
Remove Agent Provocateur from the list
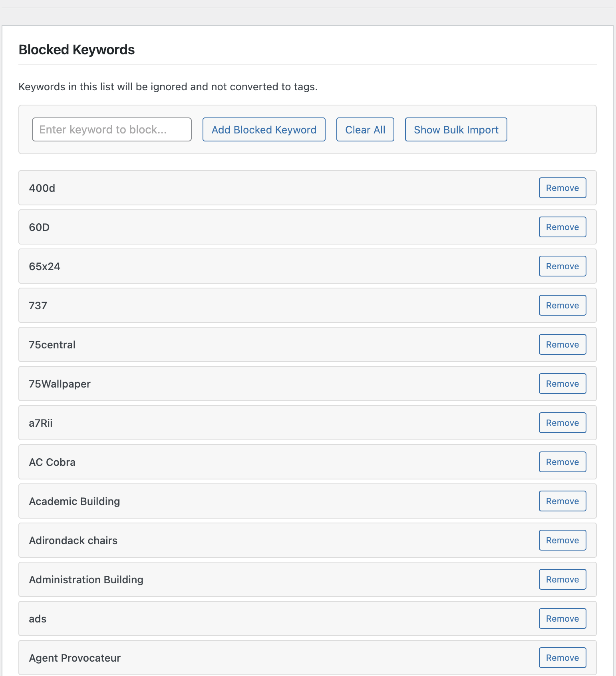[562, 658]
